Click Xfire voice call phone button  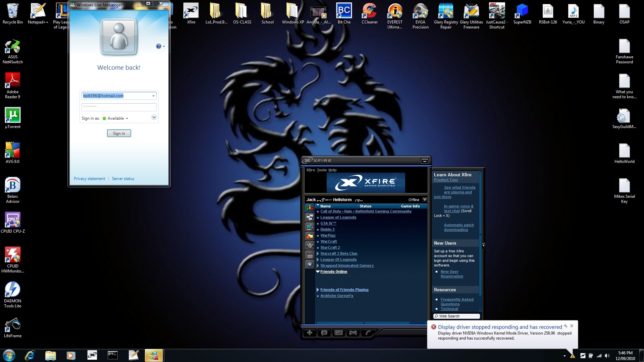pyautogui.click(x=368, y=333)
